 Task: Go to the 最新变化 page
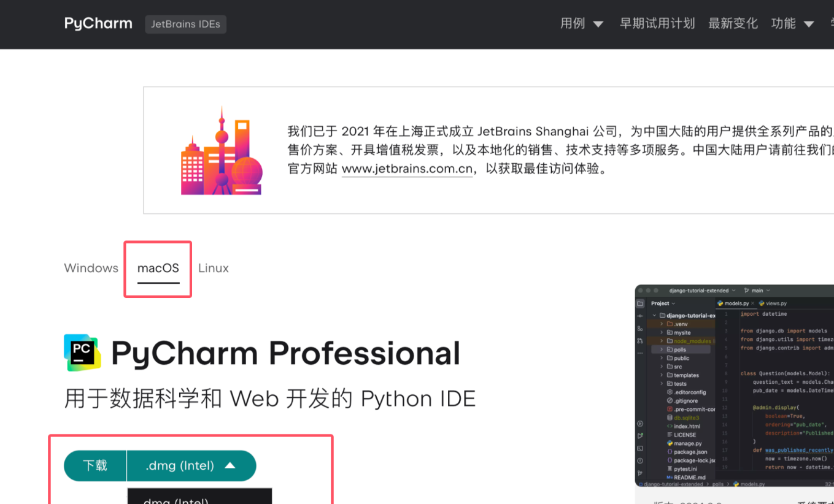click(x=733, y=23)
